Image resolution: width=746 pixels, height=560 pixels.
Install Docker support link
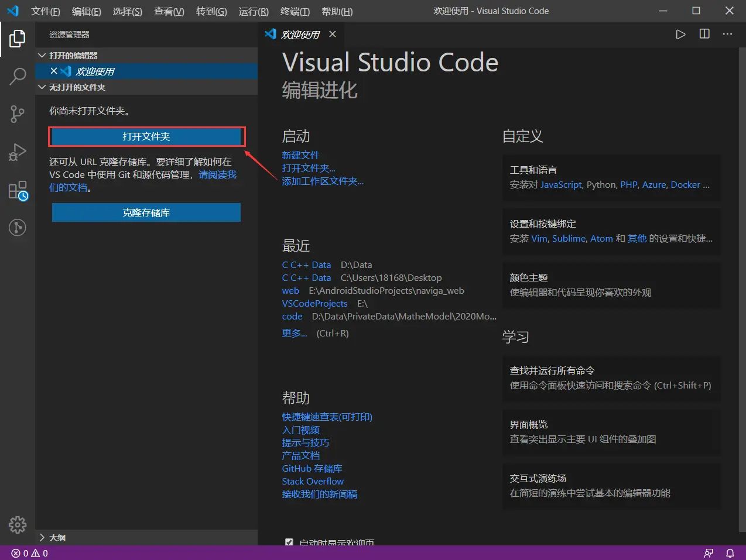tap(685, 185)
